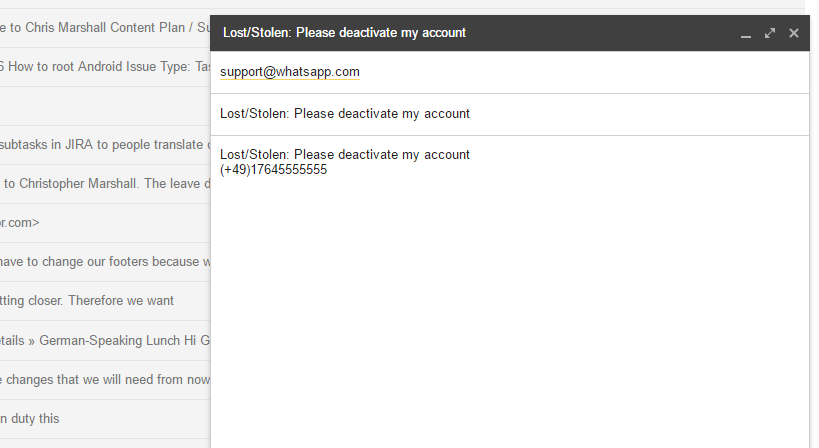Select the support@whatsapp.com recipient chip
The width and height of the screenshot is (819, 448).
click(290, 72)
